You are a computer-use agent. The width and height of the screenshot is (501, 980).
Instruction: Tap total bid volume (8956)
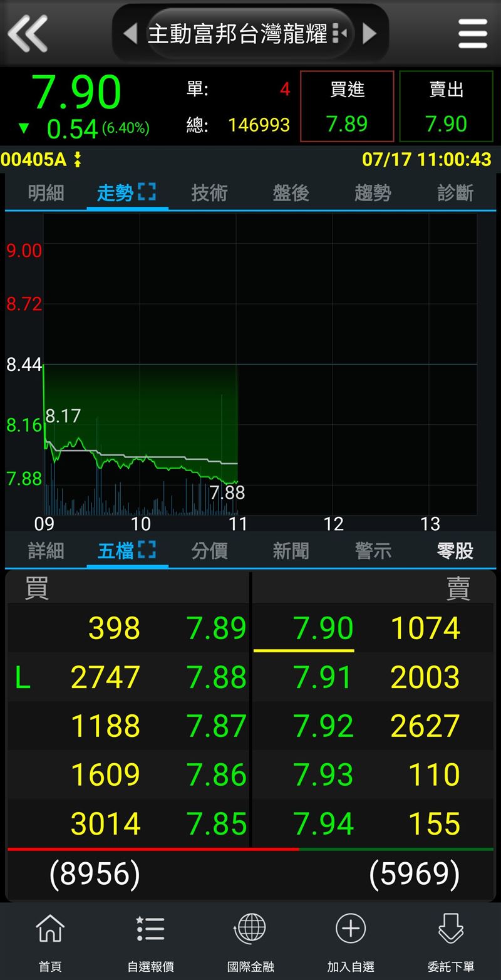pos(95,873)
